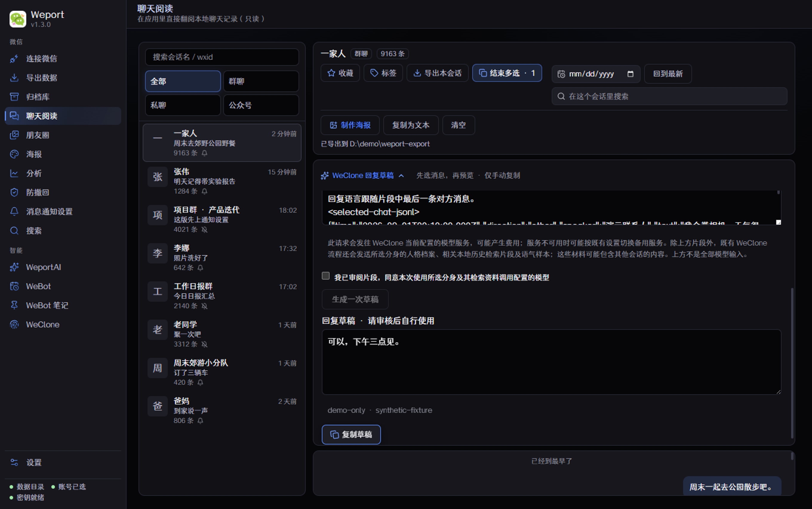Click 制作海报 button

(350, 125)
